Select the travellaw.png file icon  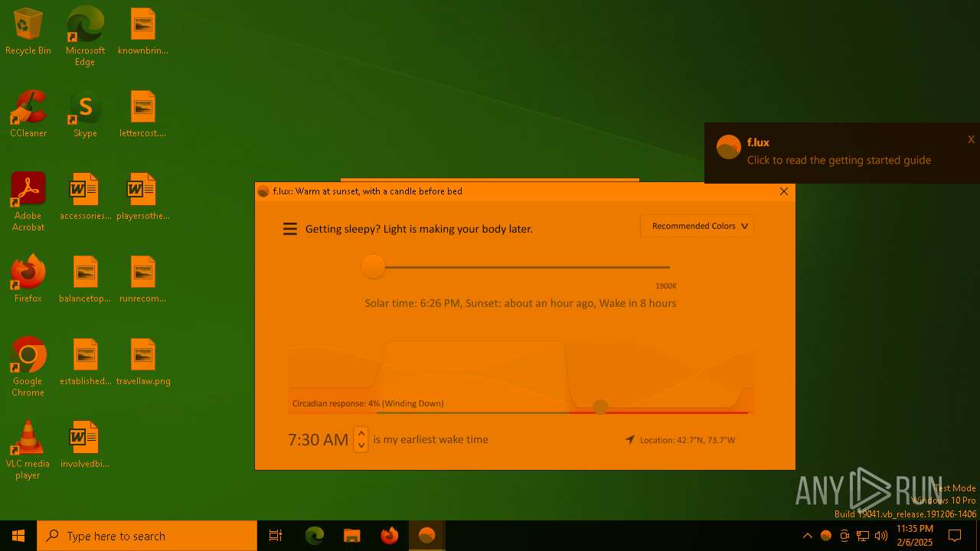tap(142, 362)
